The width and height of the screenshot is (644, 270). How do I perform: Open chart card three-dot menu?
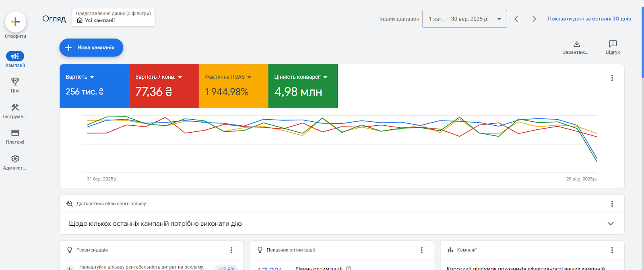[612, 78]
